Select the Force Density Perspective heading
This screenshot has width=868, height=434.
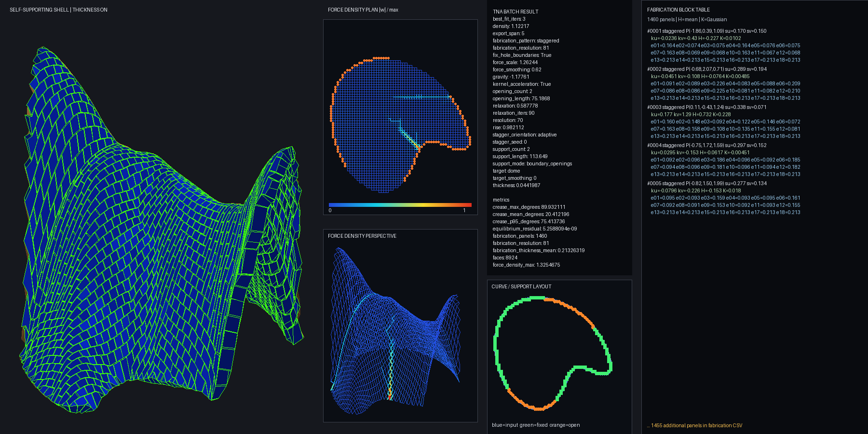click(x=362, y=236)
